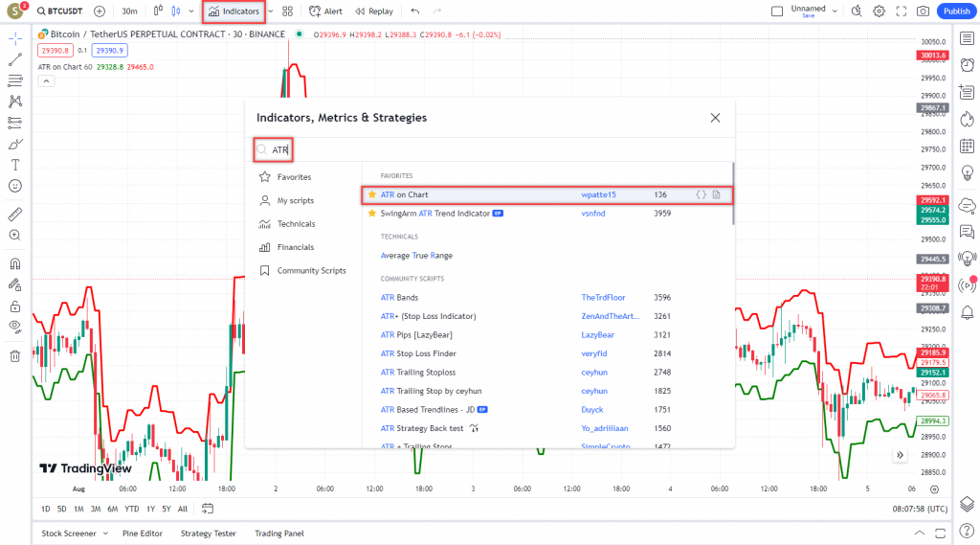The width and height of the screenshot is (980, 545).
Task: Toggle star on SwingArm ATR Trend Indicator
Action: [x=372, y=214]
